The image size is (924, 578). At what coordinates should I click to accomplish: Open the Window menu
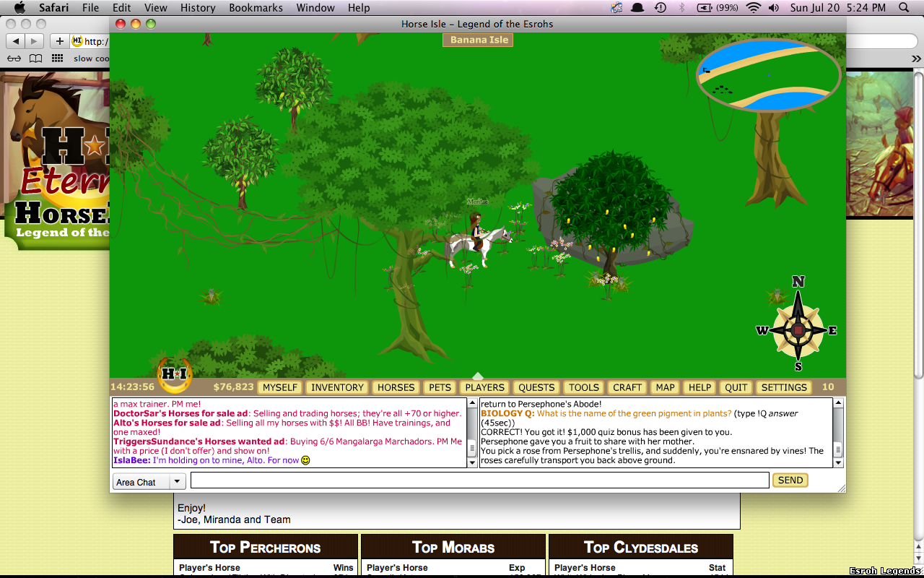click(316, 8)
